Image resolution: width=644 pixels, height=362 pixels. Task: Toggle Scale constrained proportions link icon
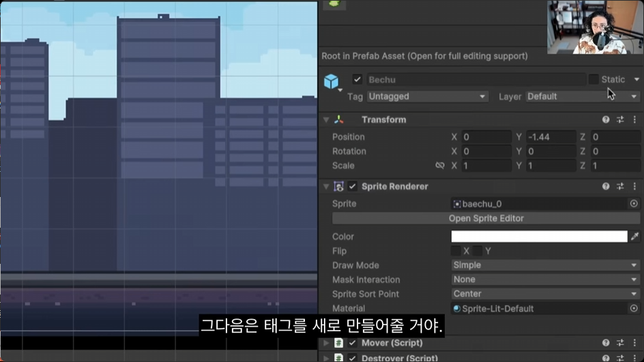pyautogui.click(x=440, y=166)
